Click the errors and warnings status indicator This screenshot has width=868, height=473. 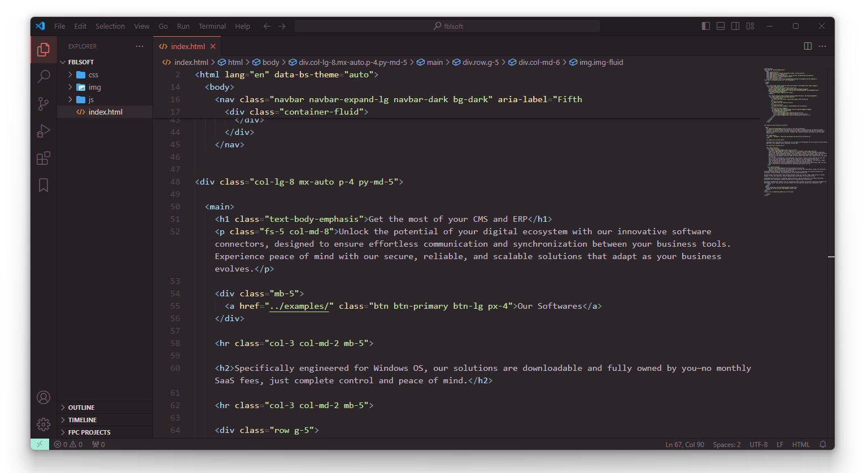68,444
